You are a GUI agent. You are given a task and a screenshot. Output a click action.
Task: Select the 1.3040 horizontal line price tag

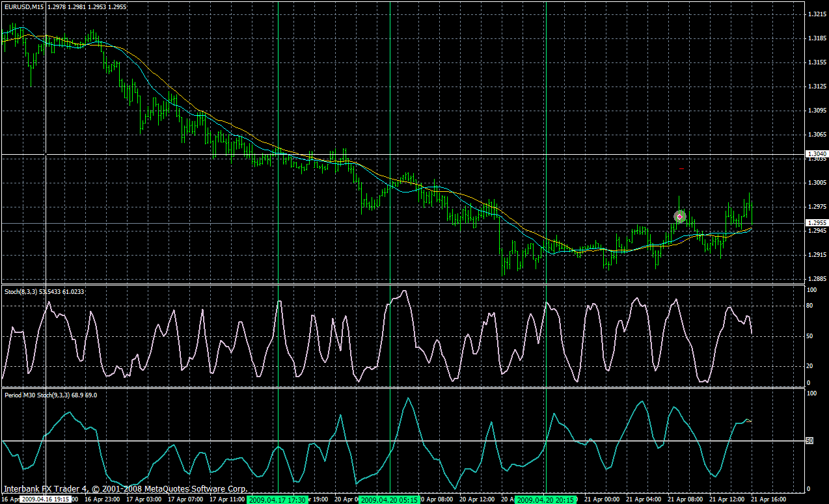[817, 154]
